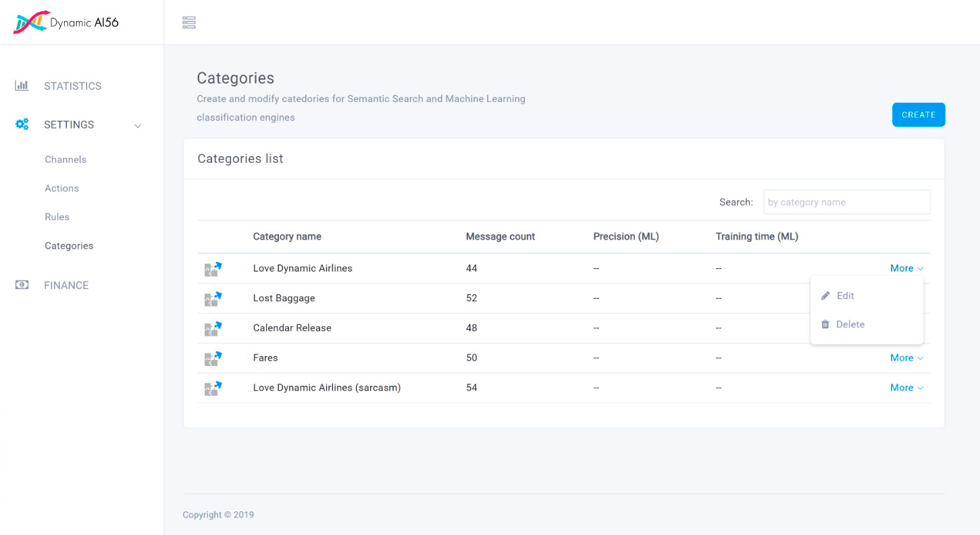Click the Fares row puzzle icon
Image resolution: width=980 pixels, height=535 pixels.
tap(213, 358)
